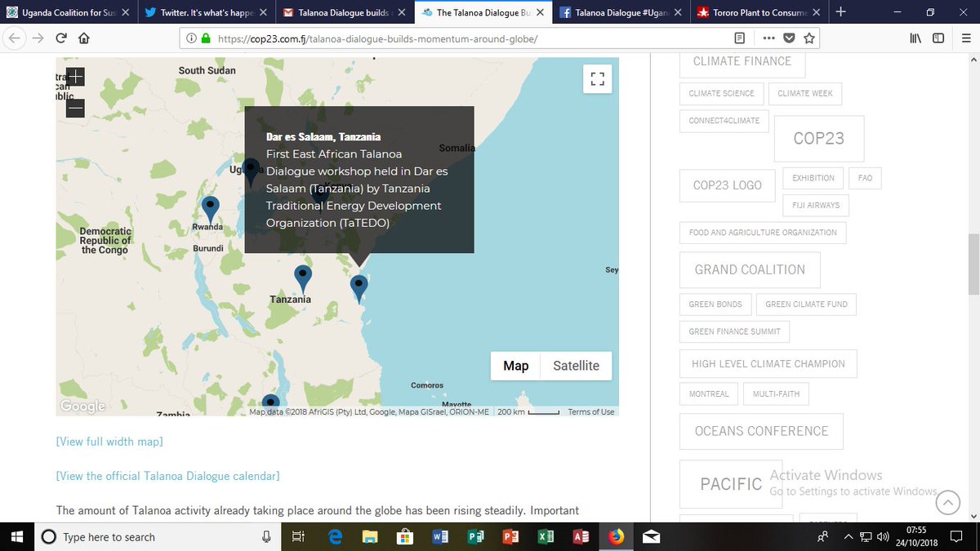Open the volume control in the tray
Image resolution: width=980 pixels, height=551 pixels.
point(882,536)
